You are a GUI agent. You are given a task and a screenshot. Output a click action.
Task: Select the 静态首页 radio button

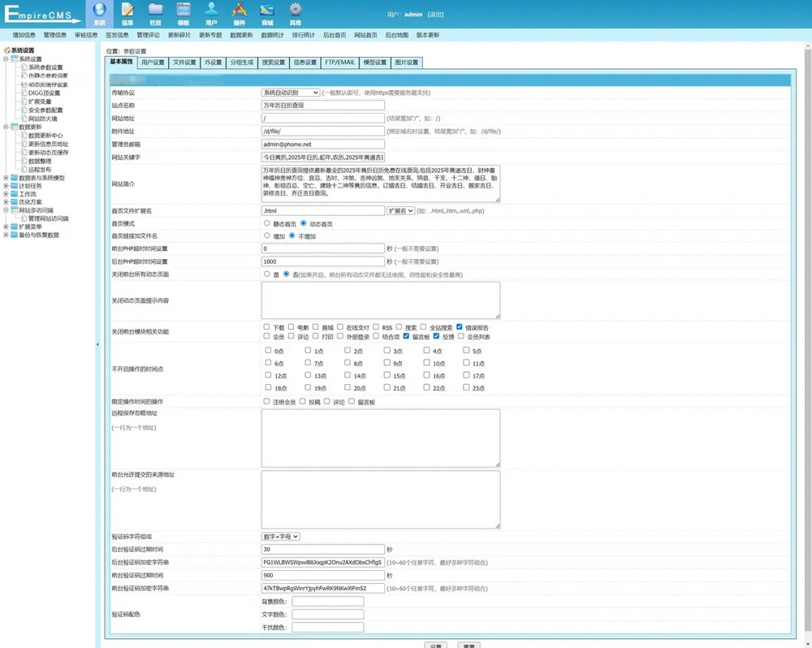click(266, 223)
